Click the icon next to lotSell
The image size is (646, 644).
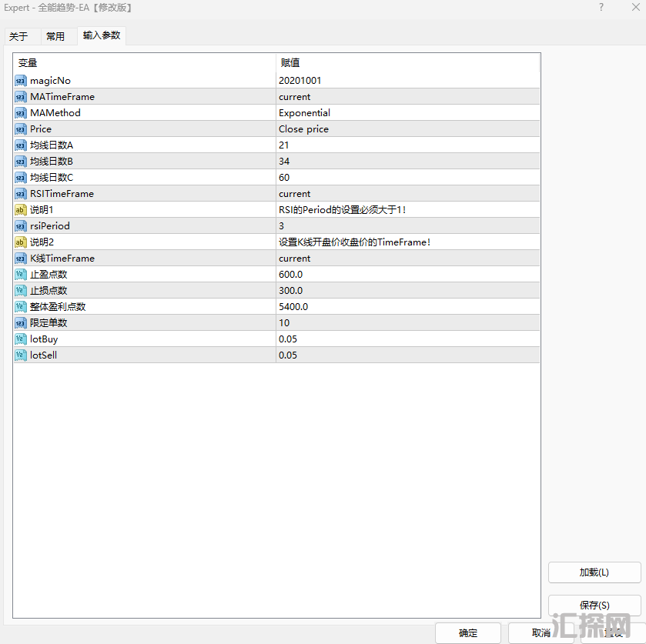tap(21, 355)
